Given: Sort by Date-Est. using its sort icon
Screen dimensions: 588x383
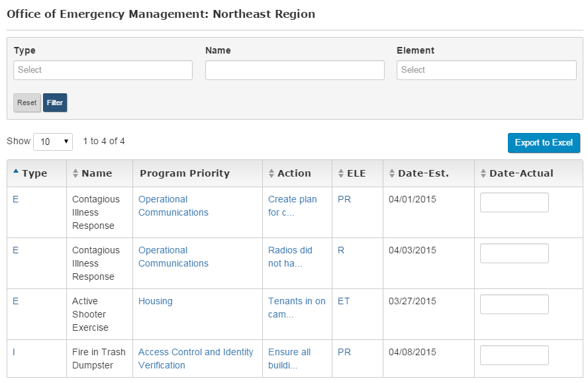Looking at the screenshot, I should [392, 173].
